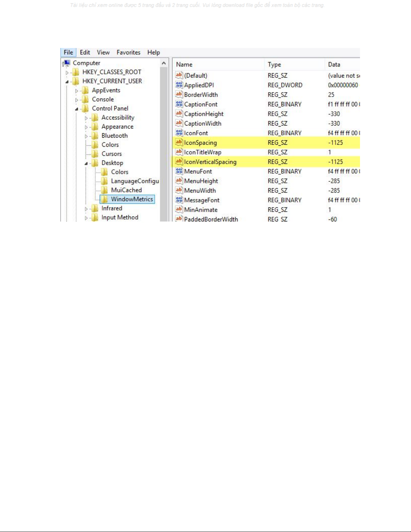Select the MuiCached registry key

pos(126,190)
